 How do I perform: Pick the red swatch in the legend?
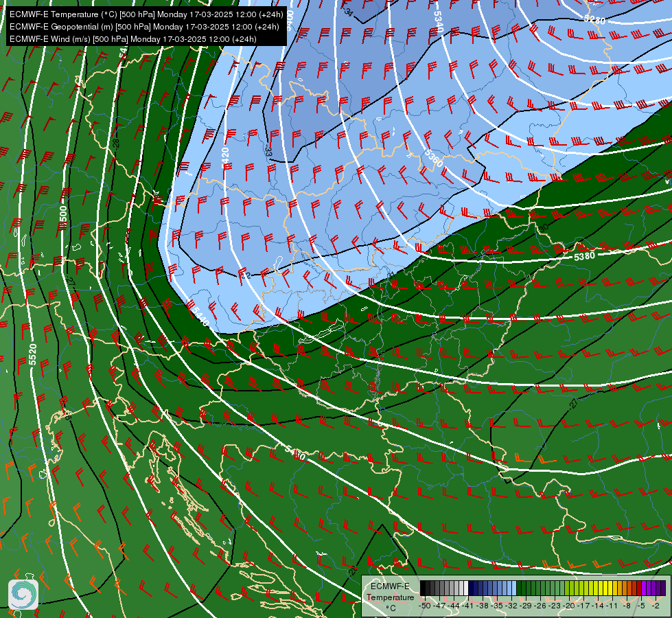pos(640,588)
